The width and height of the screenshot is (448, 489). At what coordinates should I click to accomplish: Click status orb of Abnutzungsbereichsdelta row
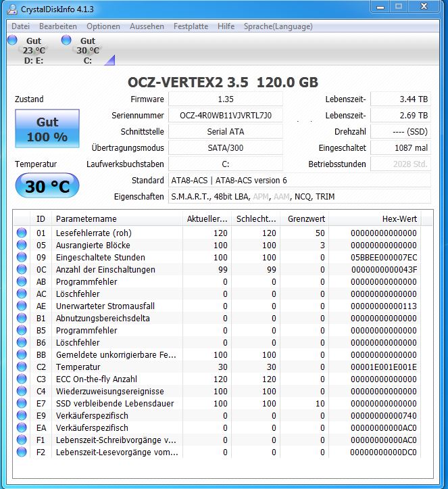[22, 318]
